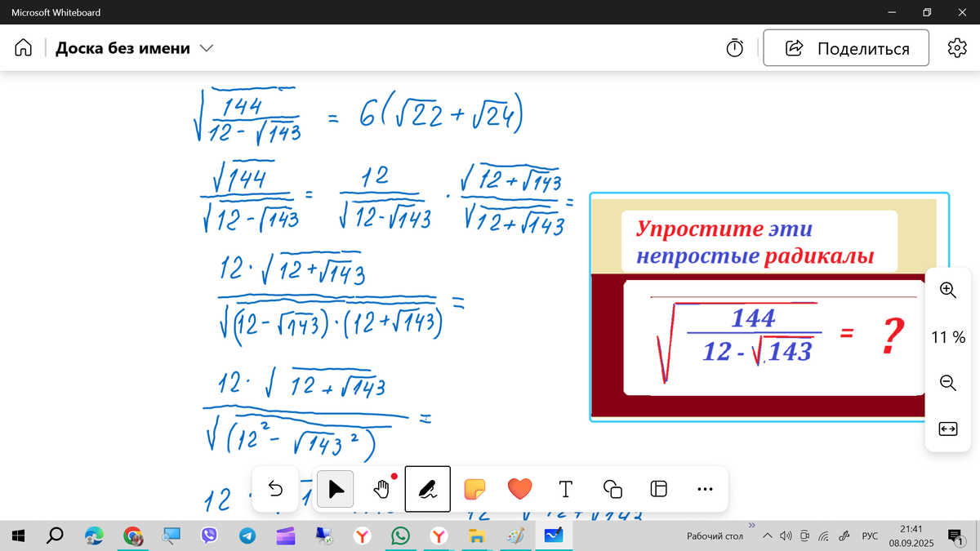Insert a sticky note
This screenshot has width=980, height=551.
474,488
